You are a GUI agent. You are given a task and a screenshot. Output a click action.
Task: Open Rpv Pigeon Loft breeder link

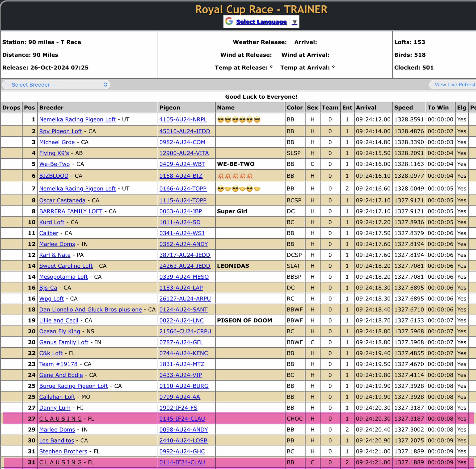coord(61,131)
